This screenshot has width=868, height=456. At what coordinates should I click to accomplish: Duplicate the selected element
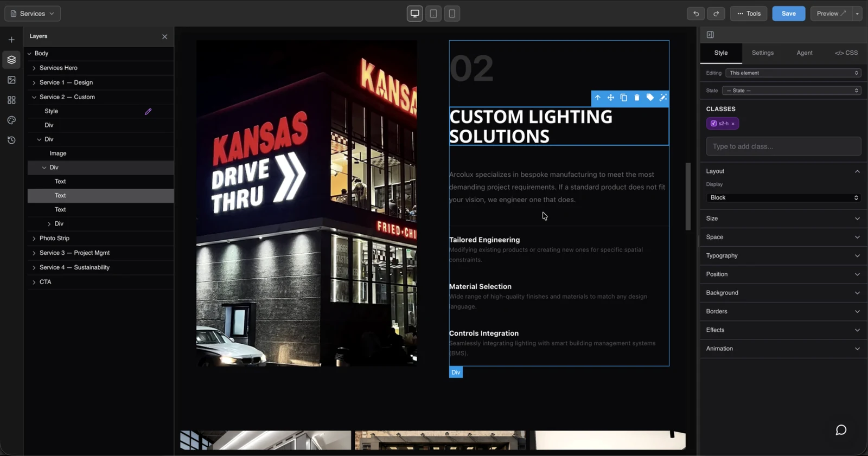[624, 98]
